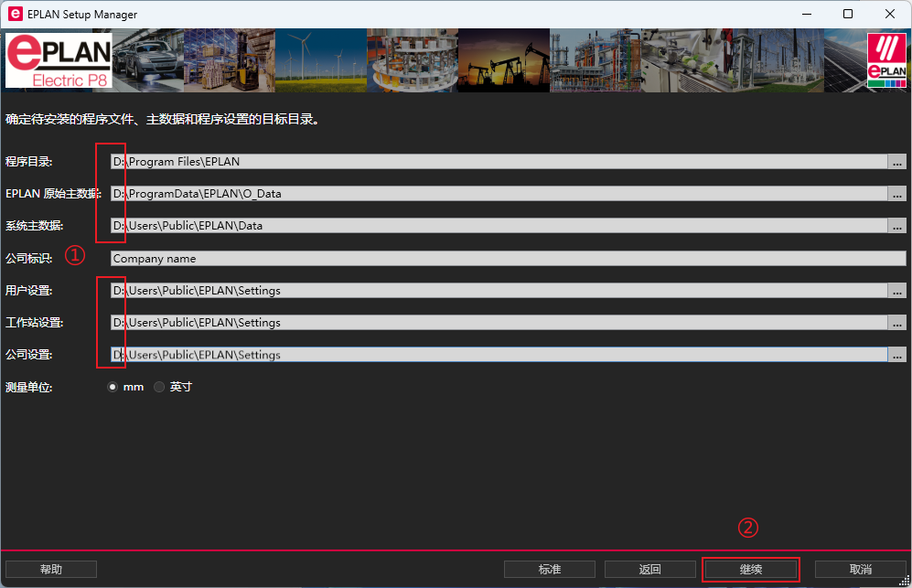
Task: Click the car banner image
Action: click(x=148, y=60)
